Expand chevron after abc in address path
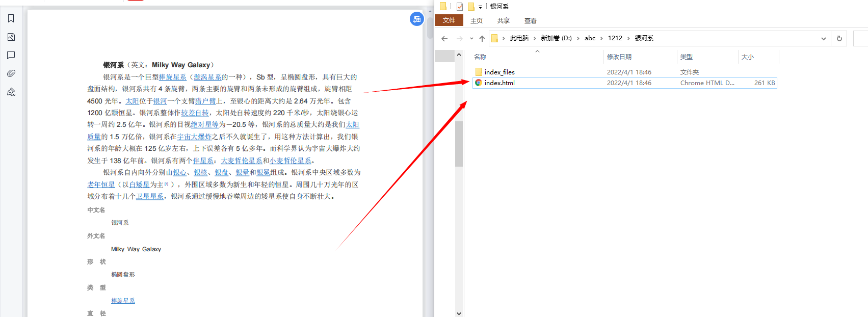This screenshot has width=868, height=317. [601, 38]
